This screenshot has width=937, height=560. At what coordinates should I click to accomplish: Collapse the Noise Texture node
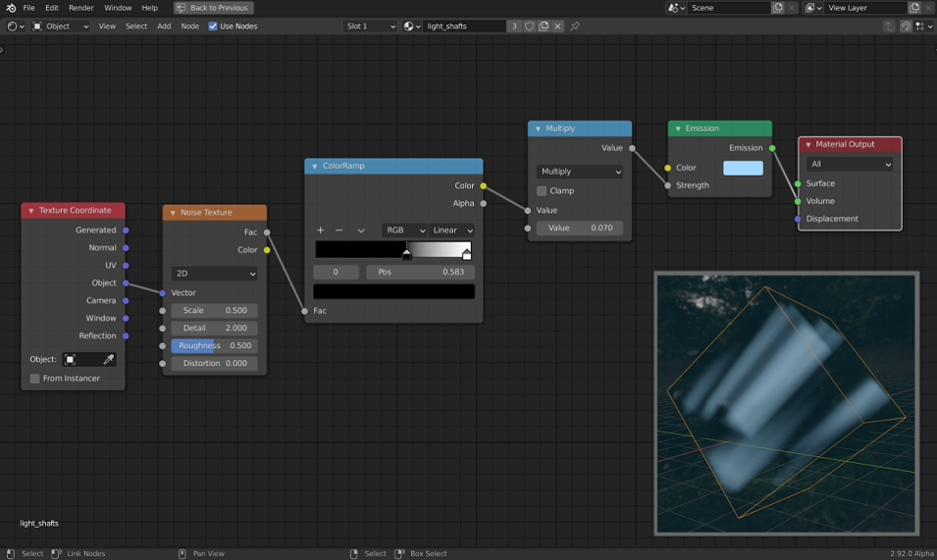[x=173, y=213]
